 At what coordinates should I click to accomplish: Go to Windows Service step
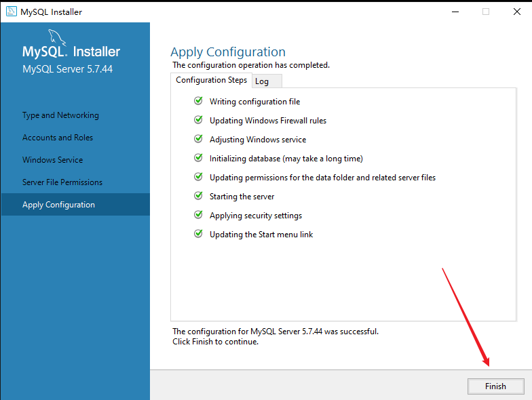[x=53, y=160]
